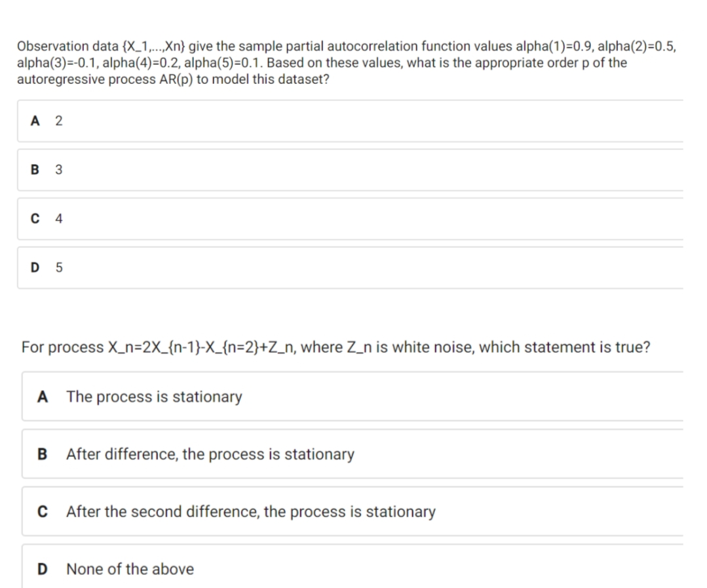Click the letter C of the second question

42,512
